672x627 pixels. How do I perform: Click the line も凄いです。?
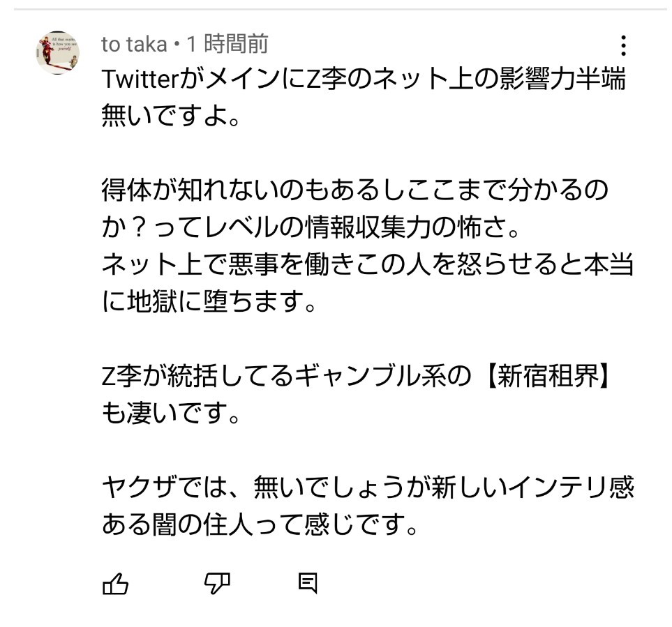pos(171,416)
